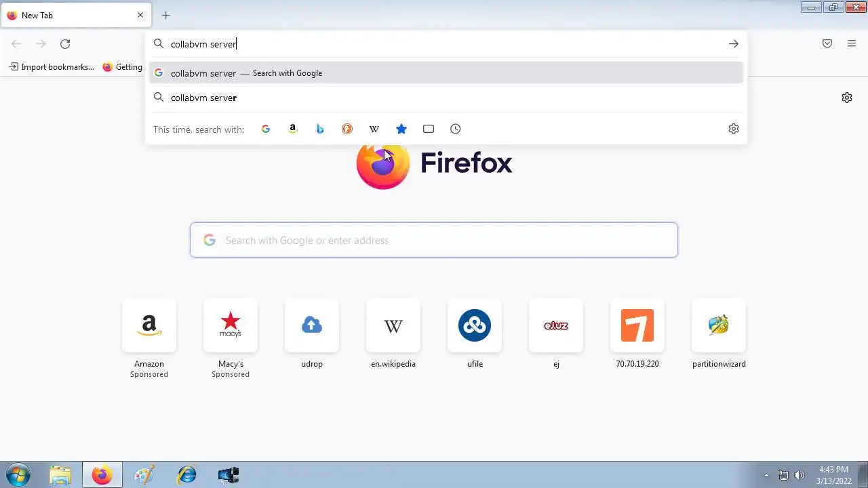The height and width of the screenshot is (488, 868).
Task: Show hidden tray icons arrow
Action: pos(766,475)
